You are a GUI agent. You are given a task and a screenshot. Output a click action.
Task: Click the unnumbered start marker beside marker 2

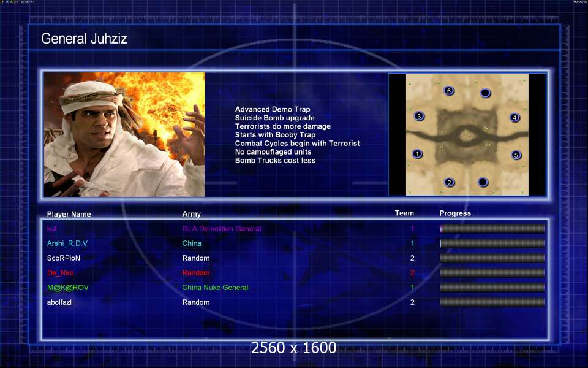(x=483, y=182)
